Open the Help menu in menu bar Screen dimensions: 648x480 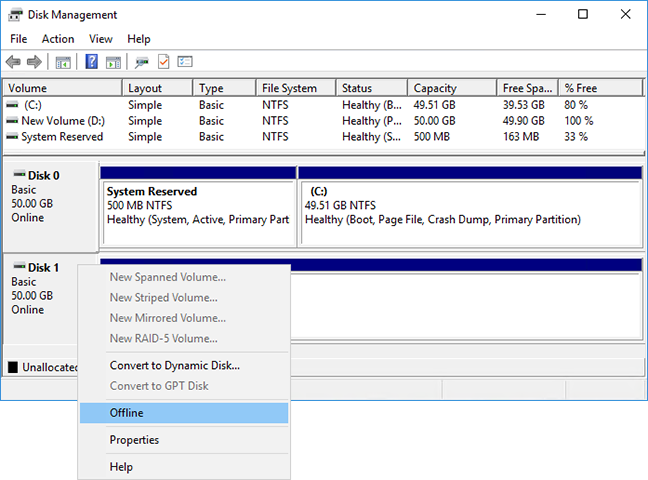point(139,39)
